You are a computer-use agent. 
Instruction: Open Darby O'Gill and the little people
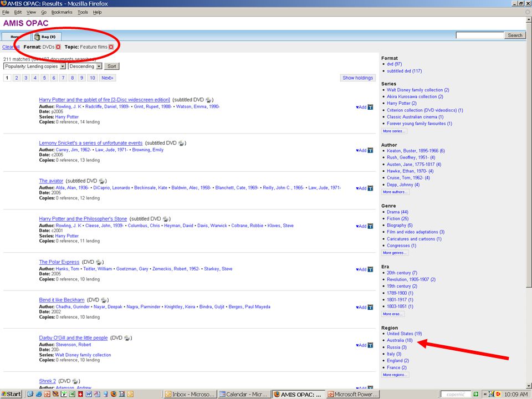73,338
